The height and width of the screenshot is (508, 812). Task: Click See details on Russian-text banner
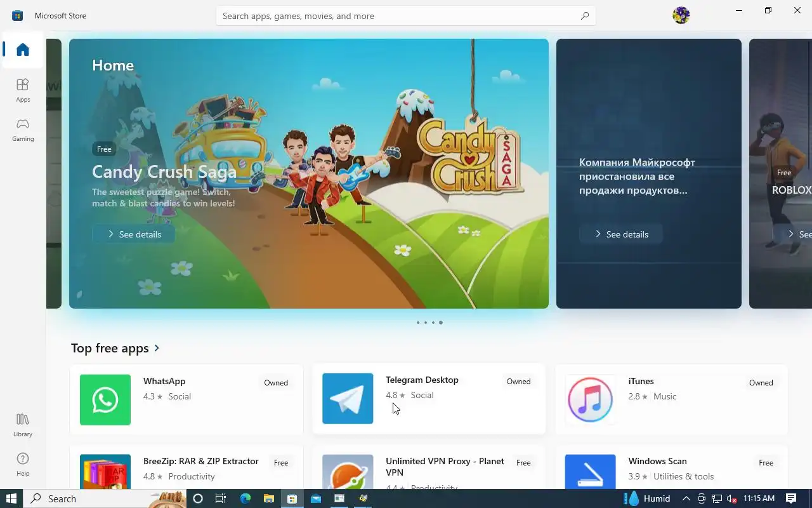coord(621,234)
